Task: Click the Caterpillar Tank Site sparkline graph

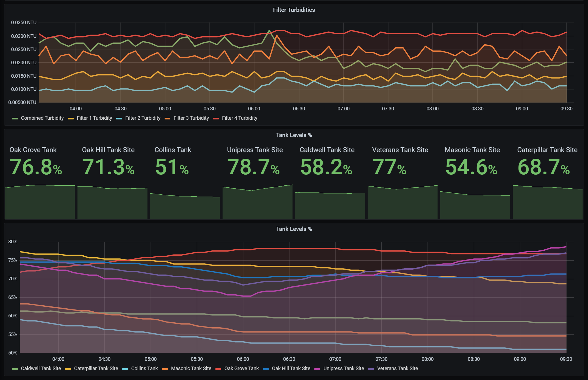Action: tap(548, 202)
